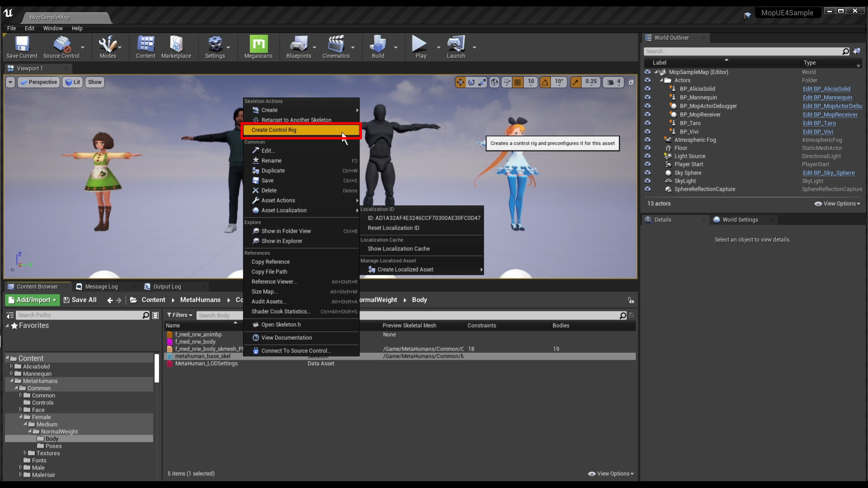The image size is (868, 488).
Task: Click the Content Browser lock icon
Action: coord(631,300)
